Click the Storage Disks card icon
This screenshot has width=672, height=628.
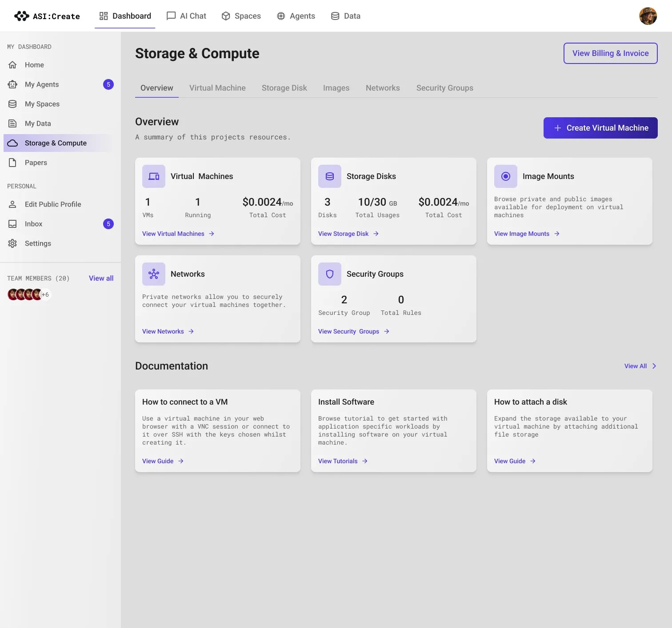(x=330, y=176)
